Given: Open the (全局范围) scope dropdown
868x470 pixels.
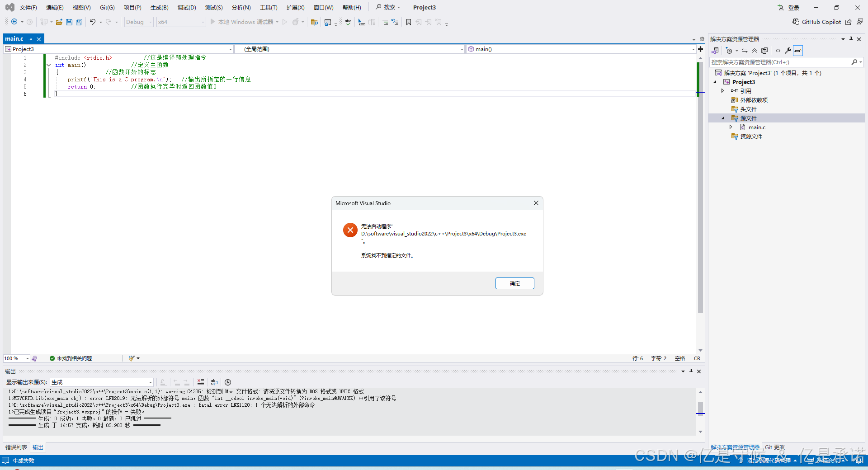Looking at the screenshot, I should point(350,49).
